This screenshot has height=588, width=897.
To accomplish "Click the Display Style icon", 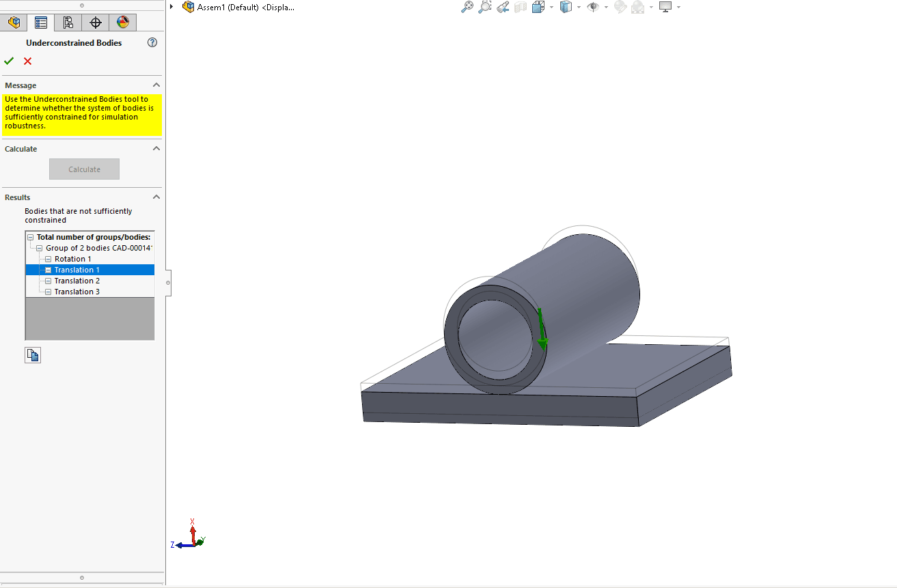I will [566, 7].
